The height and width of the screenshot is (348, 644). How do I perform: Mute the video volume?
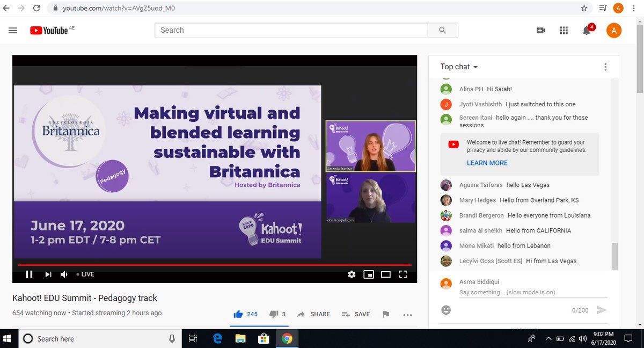(x=64, y=274)
